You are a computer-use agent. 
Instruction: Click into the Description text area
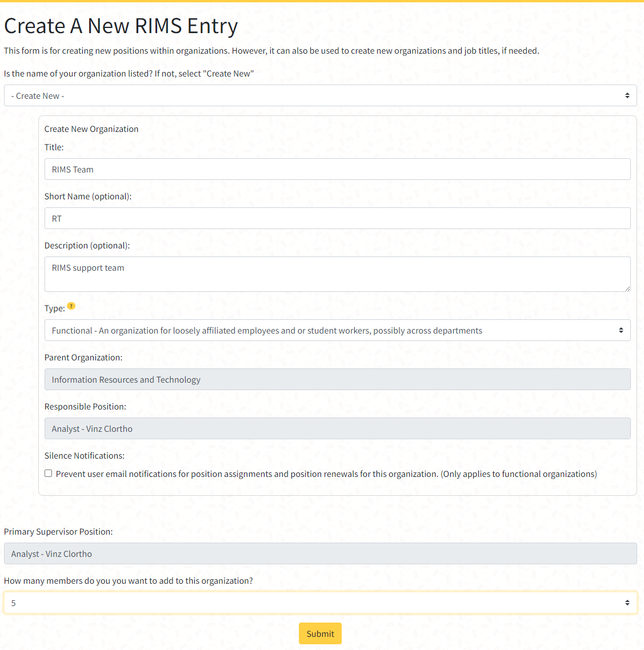tap(337, 274)
